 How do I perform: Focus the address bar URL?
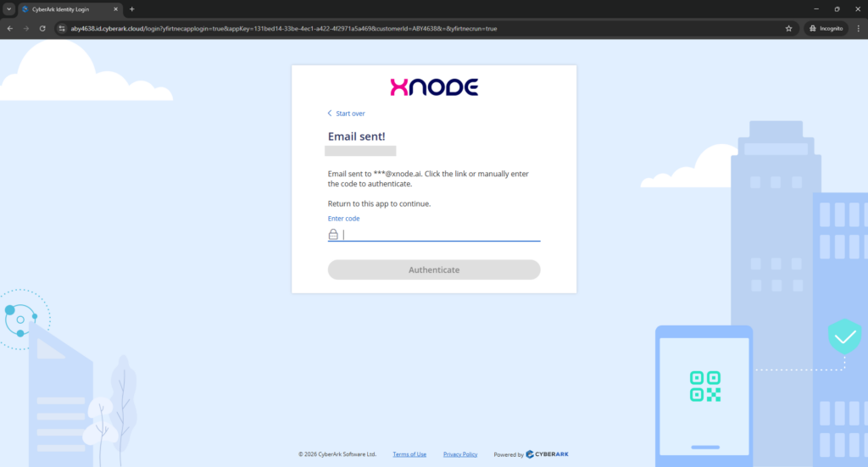click(x=339, y=28)
